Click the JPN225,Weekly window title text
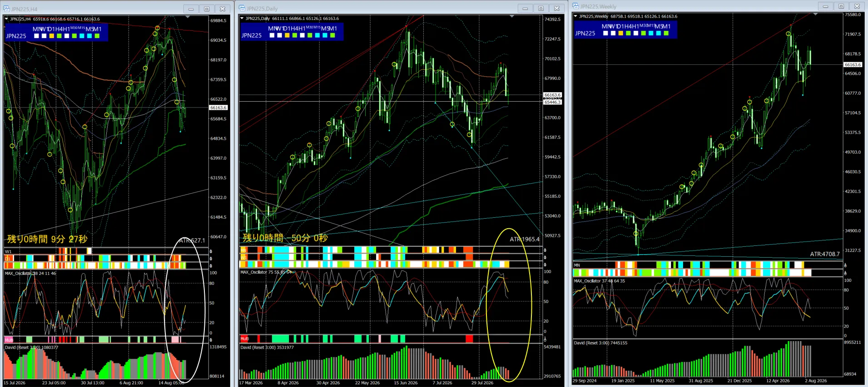The width and height of the screenshot is (868, 387). [x=598, y=6]
